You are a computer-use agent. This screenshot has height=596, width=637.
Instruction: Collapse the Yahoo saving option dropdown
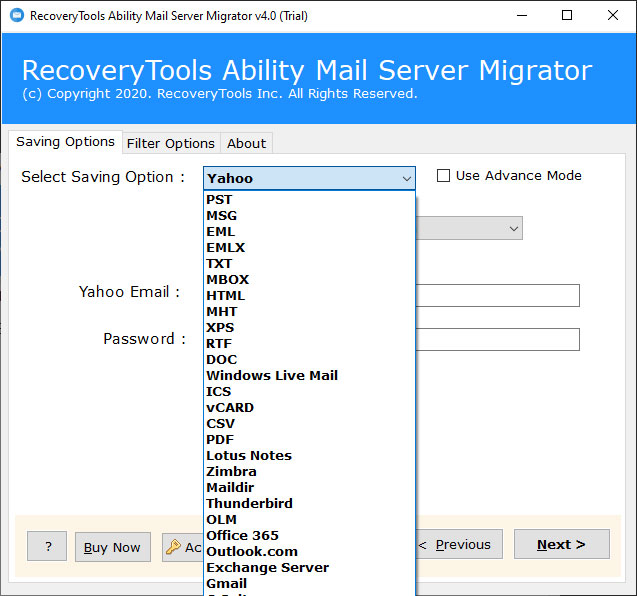406,178
